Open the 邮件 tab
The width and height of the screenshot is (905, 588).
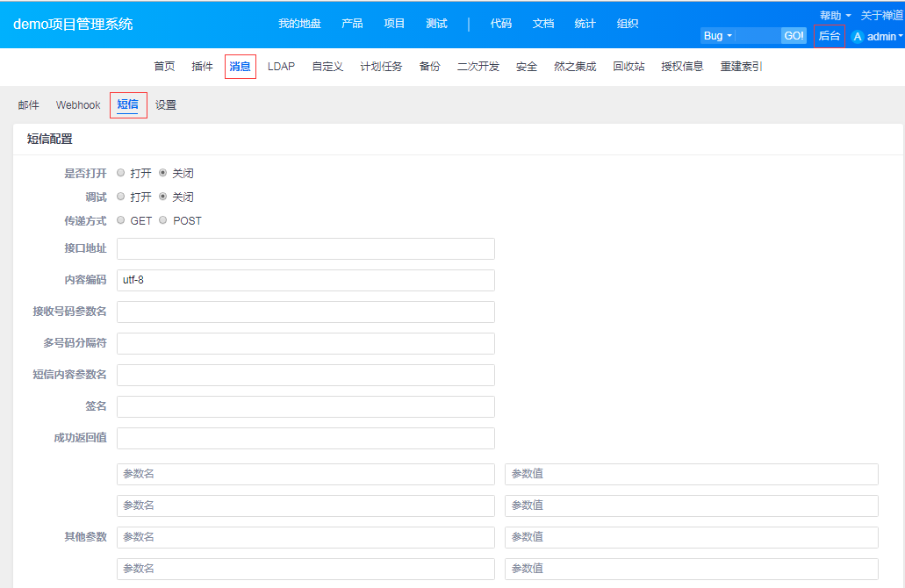(28, 105)
